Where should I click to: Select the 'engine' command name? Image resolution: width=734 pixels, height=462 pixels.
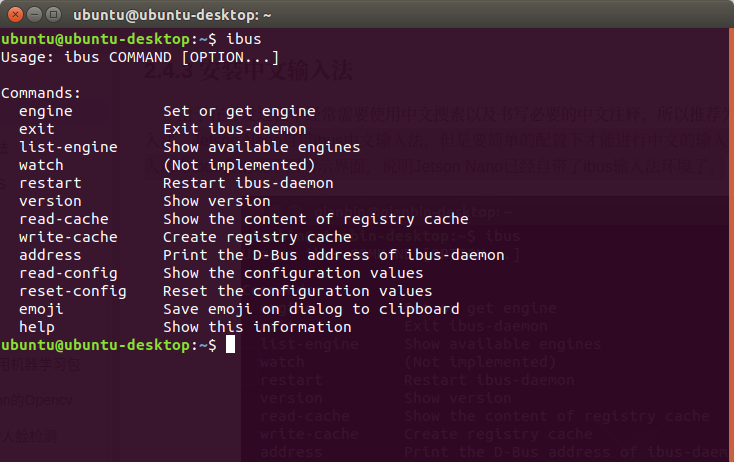(x=46, y=111)
